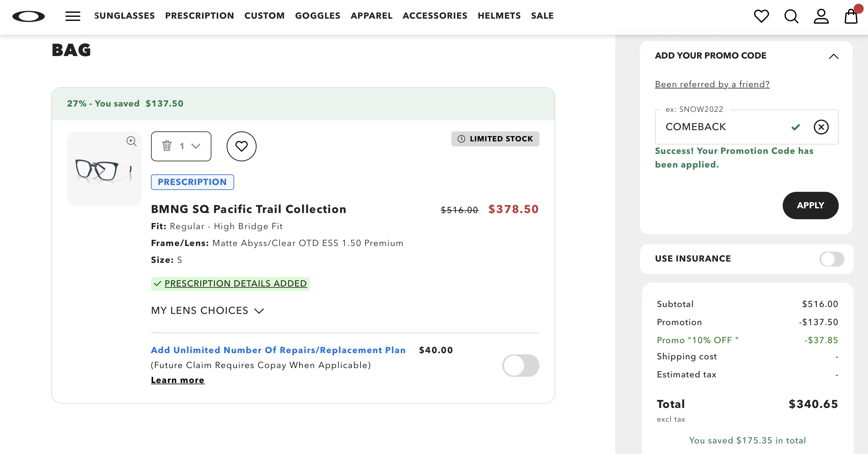The height and width of the screenshot is (454, 868).
Task: Clear the COMEBACK promo code
Action: [821, 127]
